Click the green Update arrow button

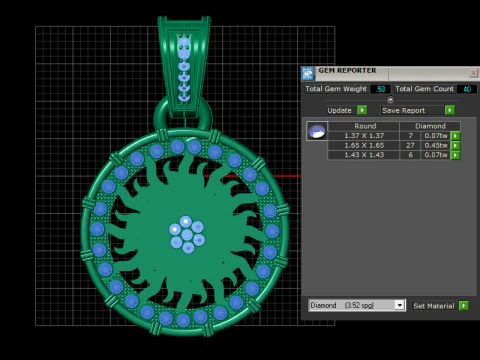pyautogui.click(x=362, y=110)
